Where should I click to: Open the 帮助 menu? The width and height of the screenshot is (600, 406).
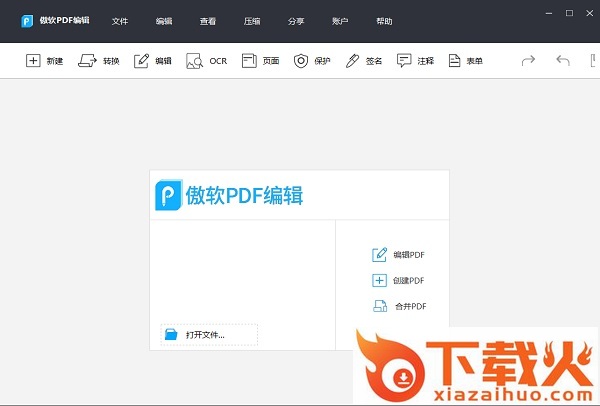[x=384, y=21]
